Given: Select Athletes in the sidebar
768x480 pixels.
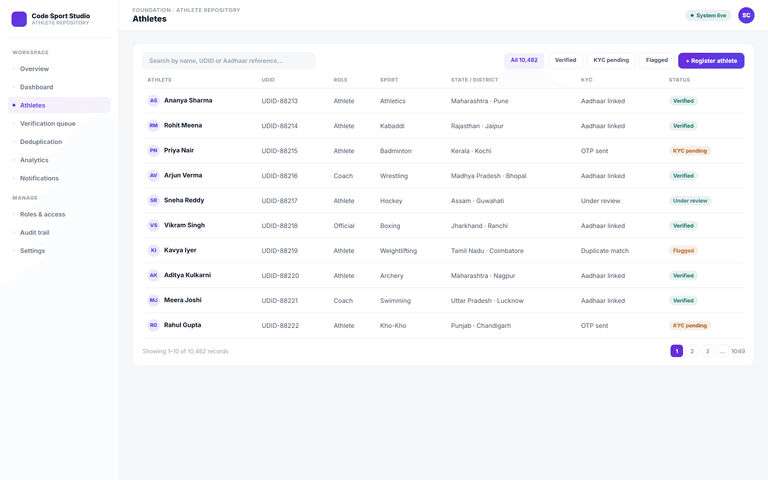Looking at the screenshot, I should pyautogui.click(x=59, y=105).
